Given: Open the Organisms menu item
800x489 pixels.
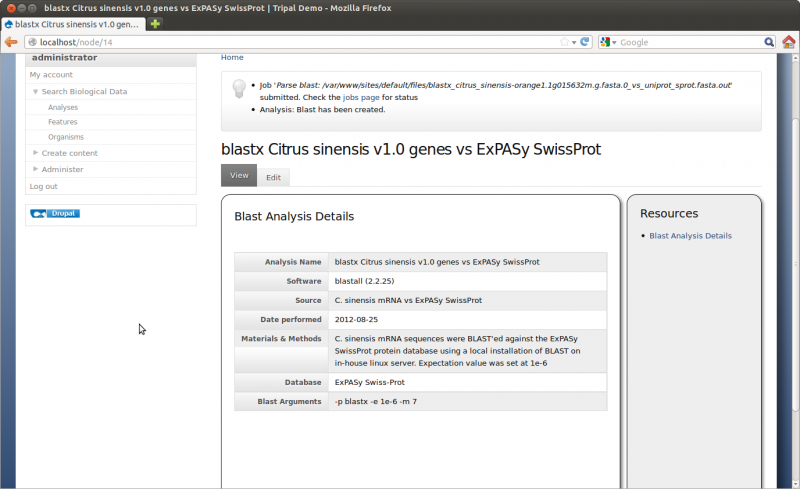Looking at the screenshot, I should (x=66, y=137).
